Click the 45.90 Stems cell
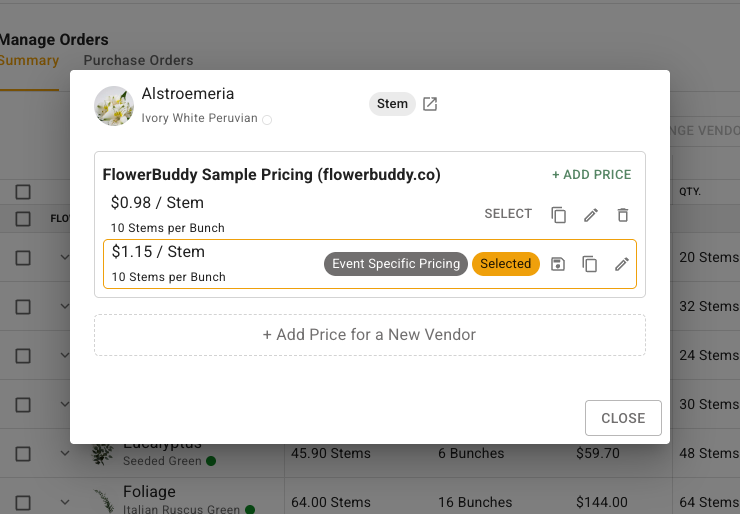 pos(331,454)
